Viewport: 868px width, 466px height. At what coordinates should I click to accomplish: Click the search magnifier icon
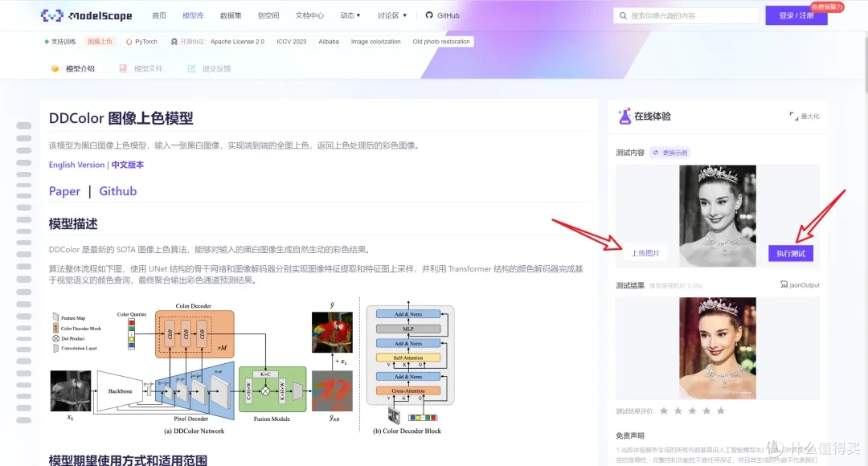click(624, 15)
